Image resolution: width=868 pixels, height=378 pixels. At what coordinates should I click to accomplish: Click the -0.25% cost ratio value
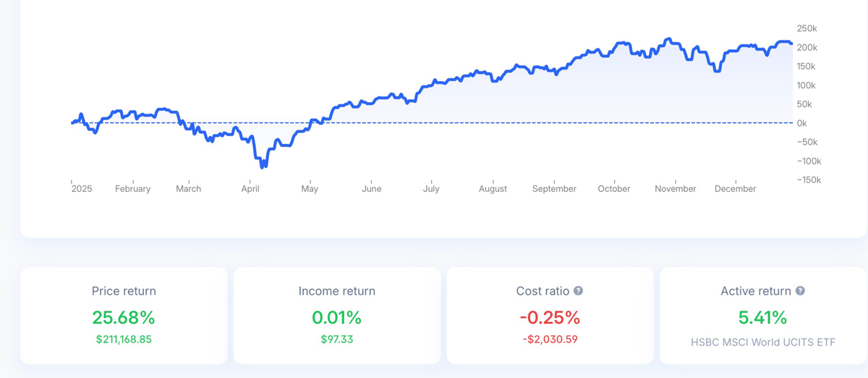point(550,317)
